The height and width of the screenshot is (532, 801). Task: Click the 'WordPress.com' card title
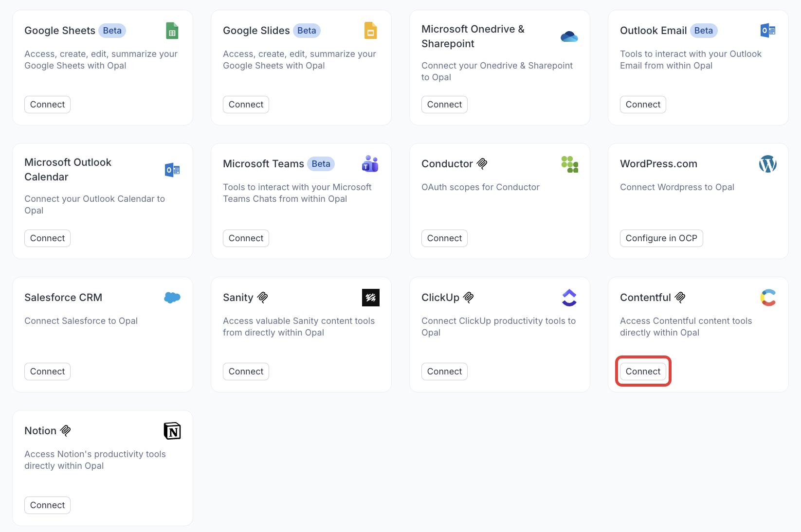[659, 164]
